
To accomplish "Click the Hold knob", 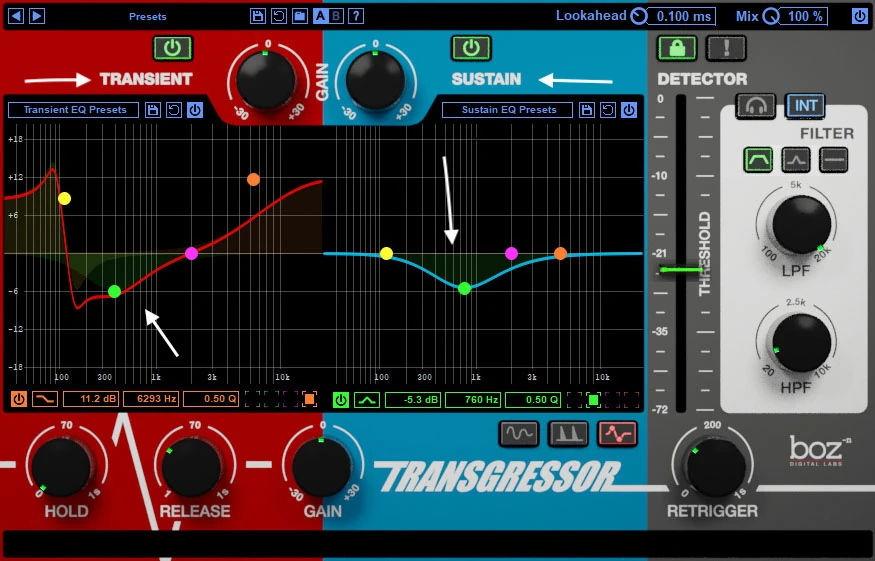I will pyautogui.click(x=61, y=467).
